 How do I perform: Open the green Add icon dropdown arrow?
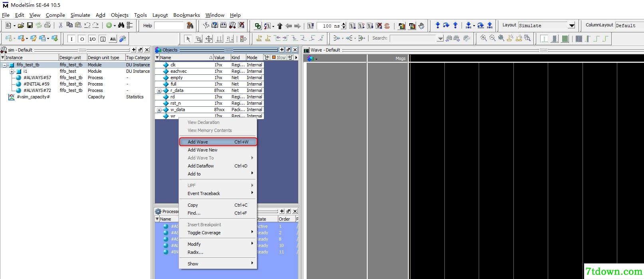tap(115, 26)
